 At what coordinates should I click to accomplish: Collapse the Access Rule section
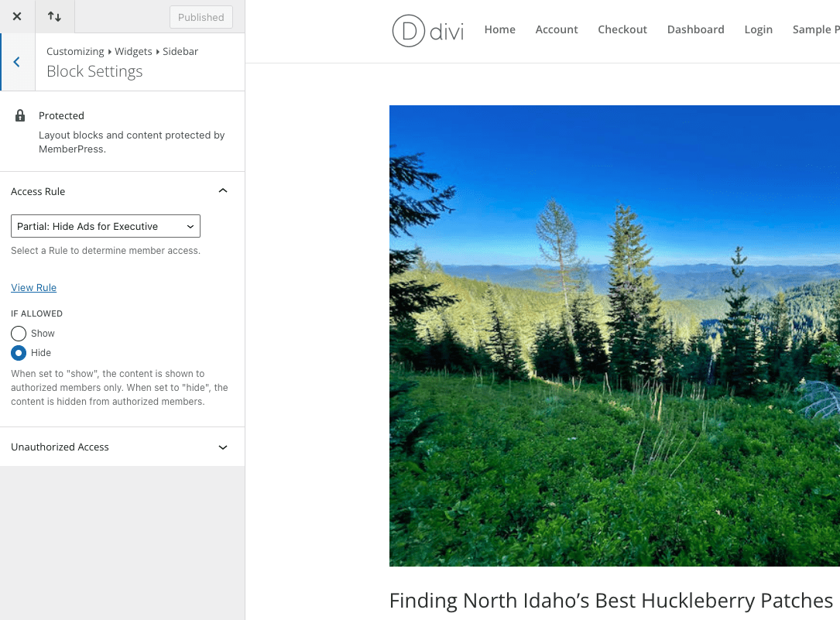(x=223, y=191)
